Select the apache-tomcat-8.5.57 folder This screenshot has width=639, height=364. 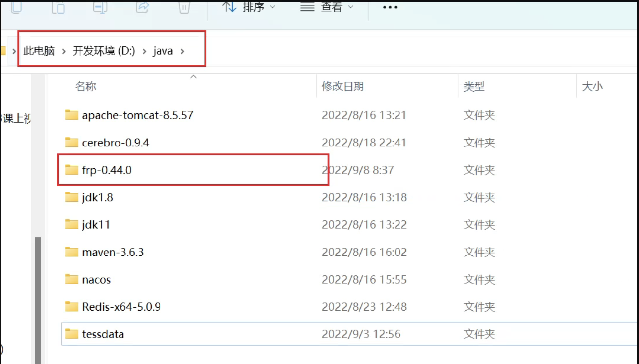pyautogui.click(x=138, y=115)
